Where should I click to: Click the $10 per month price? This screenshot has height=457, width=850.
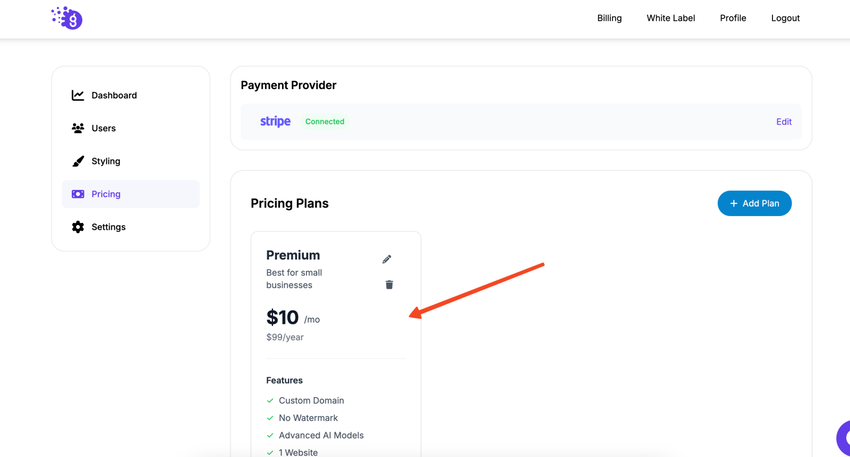coord(283,318)
